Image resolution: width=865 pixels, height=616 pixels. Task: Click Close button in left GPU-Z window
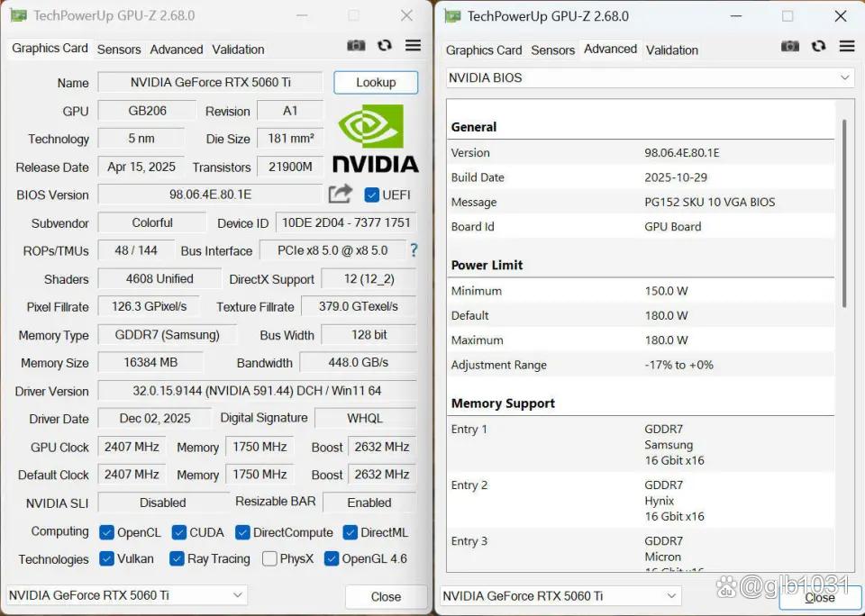click(x=386, y=597)
